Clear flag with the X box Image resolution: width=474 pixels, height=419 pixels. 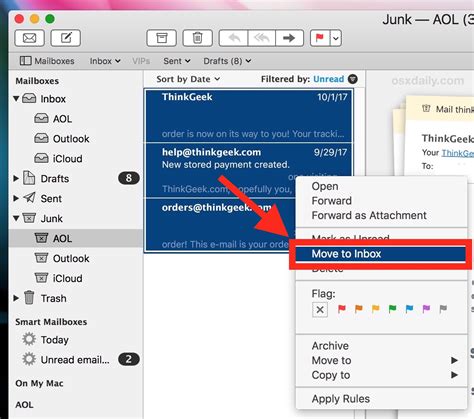click(320, 310)
